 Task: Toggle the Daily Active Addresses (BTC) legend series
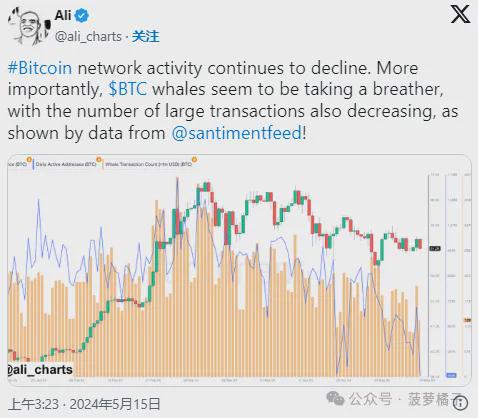[x=66, y=164]
